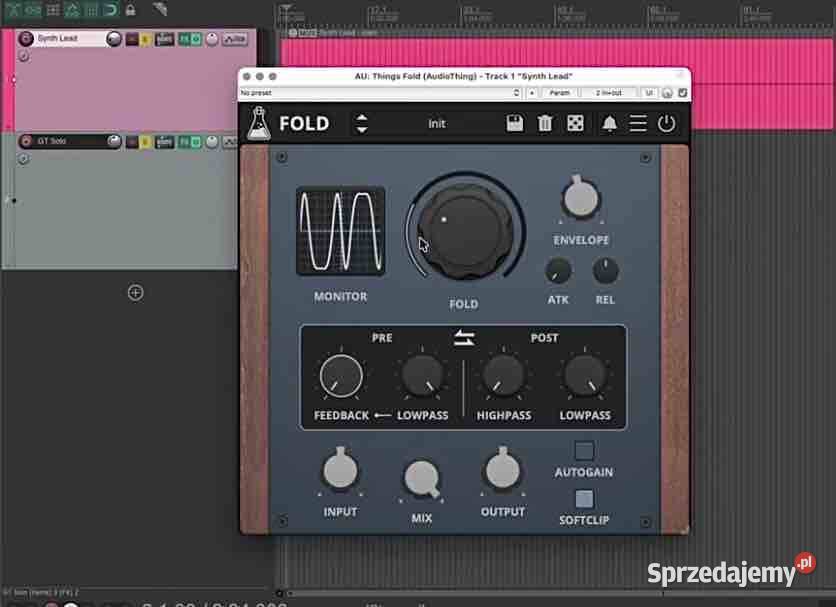The image size is (836, 607).
Task: Click the pre/post signal flow switch icon
Action: [x=463, y=337]
